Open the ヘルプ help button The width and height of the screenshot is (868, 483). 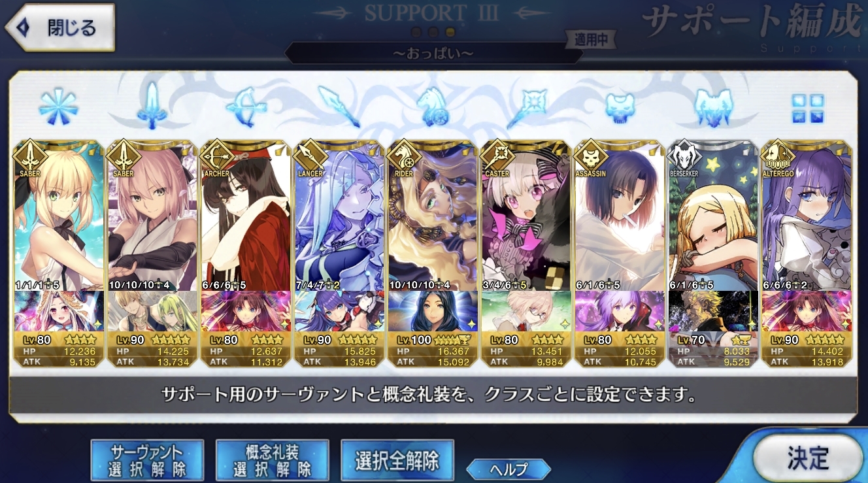508,468
